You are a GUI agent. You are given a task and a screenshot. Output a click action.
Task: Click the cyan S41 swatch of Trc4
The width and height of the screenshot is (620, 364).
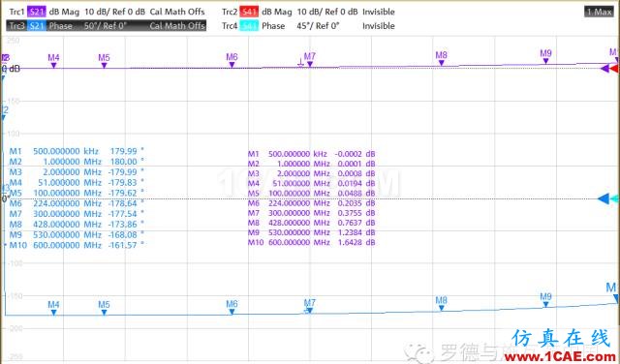point(249,26)
